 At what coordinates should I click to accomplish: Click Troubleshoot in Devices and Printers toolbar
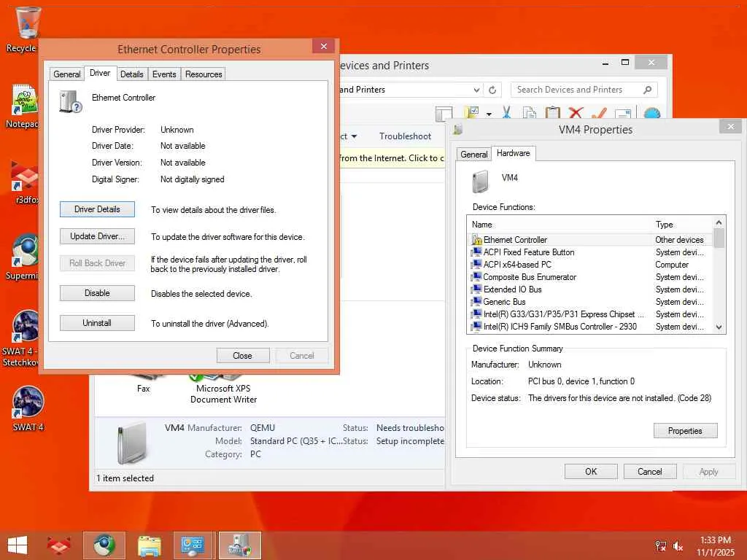[x=405, y=136]
